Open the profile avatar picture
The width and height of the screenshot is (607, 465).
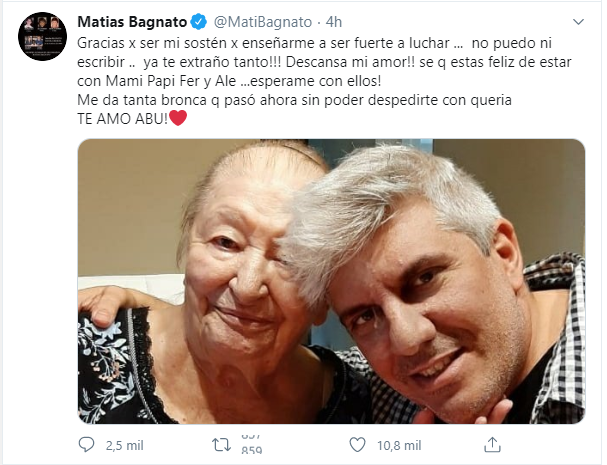pyautogui.click(x=42, y=38)
